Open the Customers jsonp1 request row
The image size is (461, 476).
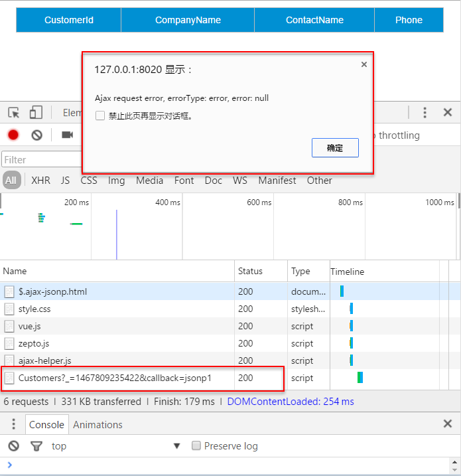click(x=143, y=378)
